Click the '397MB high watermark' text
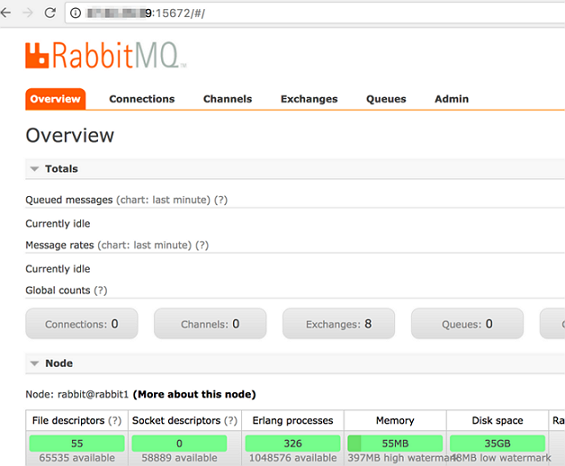The image size is (565, 466). tap(401, 458)
